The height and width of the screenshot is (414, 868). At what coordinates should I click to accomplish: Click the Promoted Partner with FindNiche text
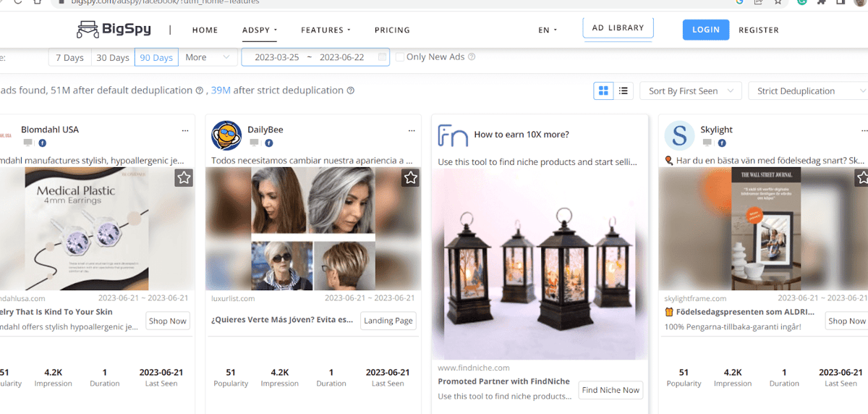pyautogui.click(x=503, y=381)
